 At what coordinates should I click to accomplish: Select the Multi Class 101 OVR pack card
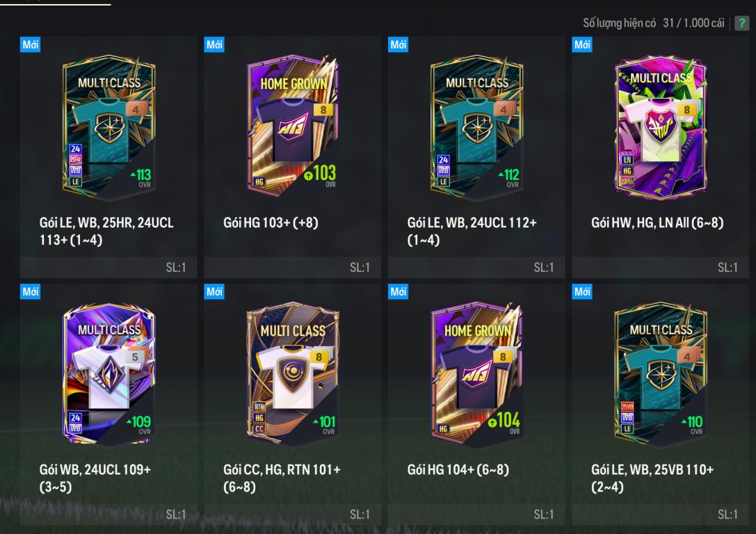pyautogui.click(x=293, y=374)
